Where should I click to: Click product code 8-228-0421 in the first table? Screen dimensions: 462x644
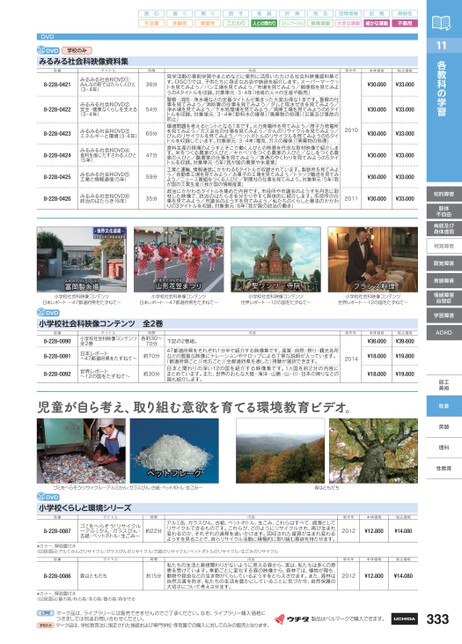click(57, 85)
